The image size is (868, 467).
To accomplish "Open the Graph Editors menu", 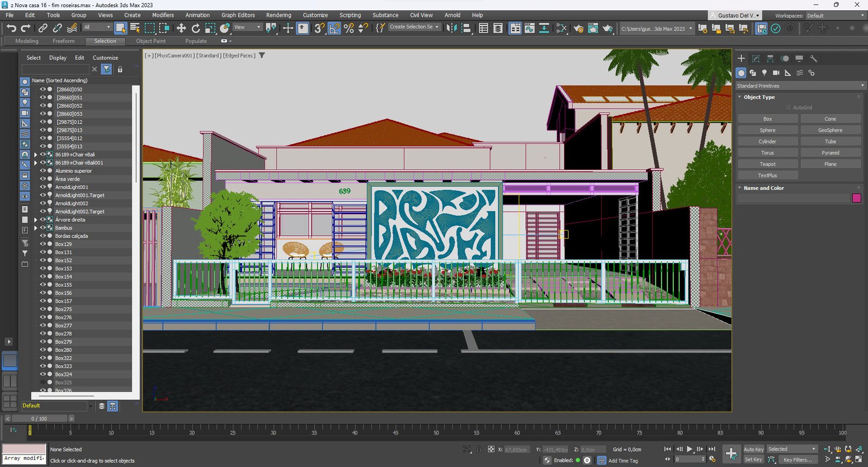I will (x=238, y=15).
